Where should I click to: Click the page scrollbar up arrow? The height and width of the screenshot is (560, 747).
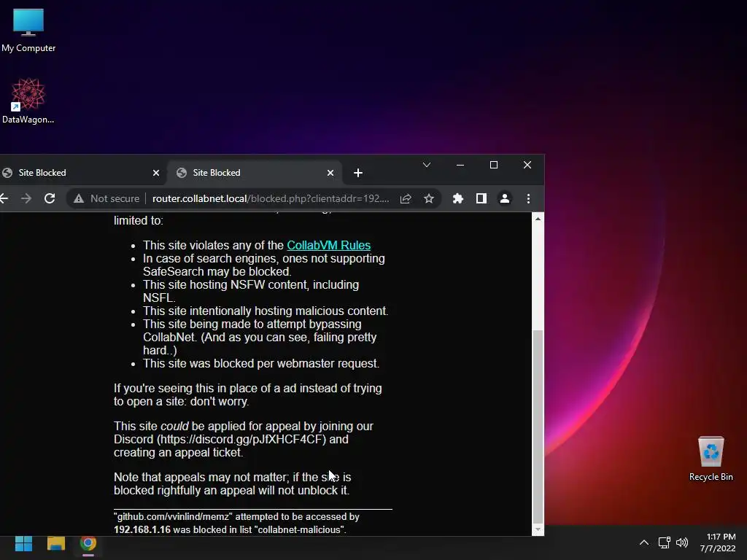point(538,219)
